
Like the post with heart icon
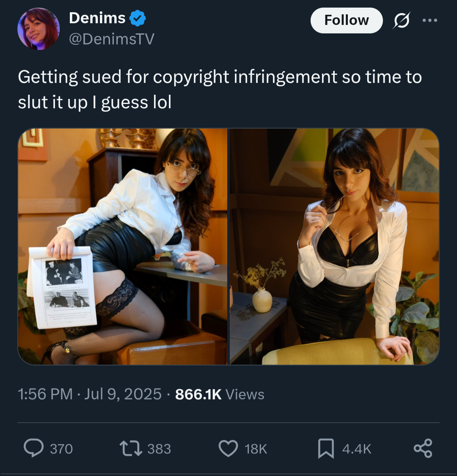click(228, 448)
